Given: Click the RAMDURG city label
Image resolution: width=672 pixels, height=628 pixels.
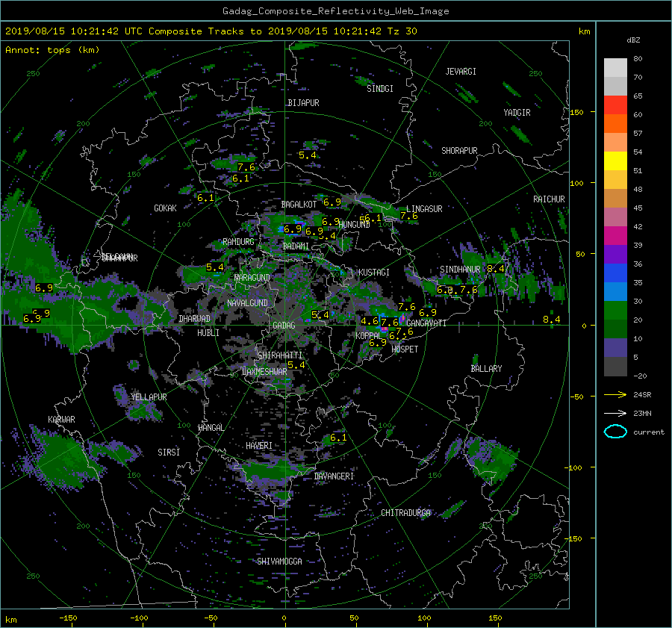Looking at the screenshot, I should 238,242.
